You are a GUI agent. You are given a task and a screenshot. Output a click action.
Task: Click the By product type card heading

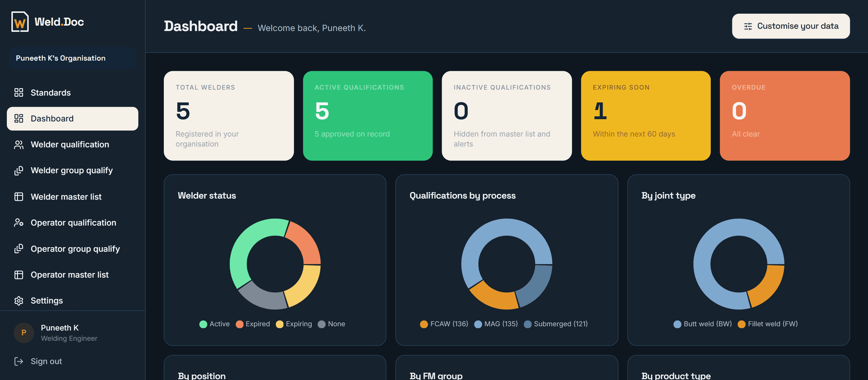[x=676, y=376]
